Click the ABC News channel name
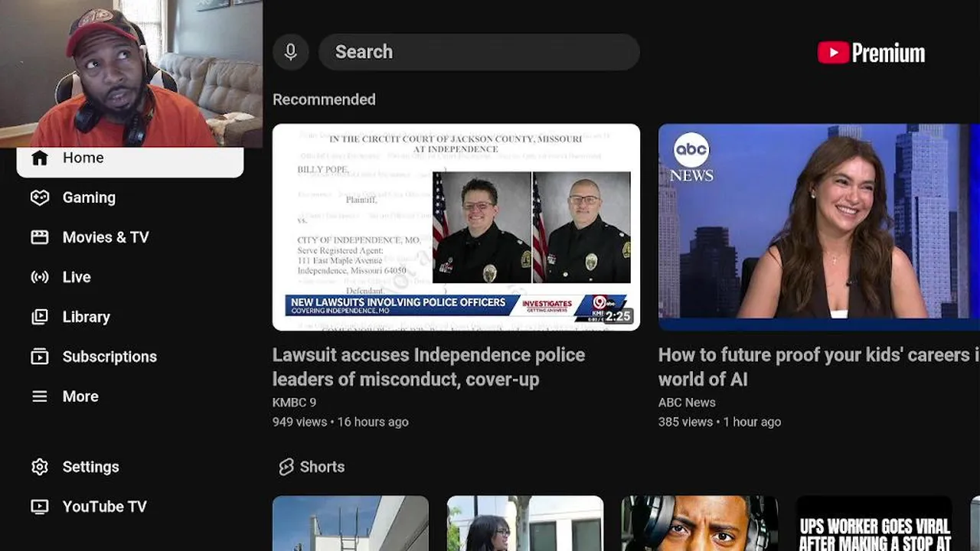980x551 pixels. 687,402
